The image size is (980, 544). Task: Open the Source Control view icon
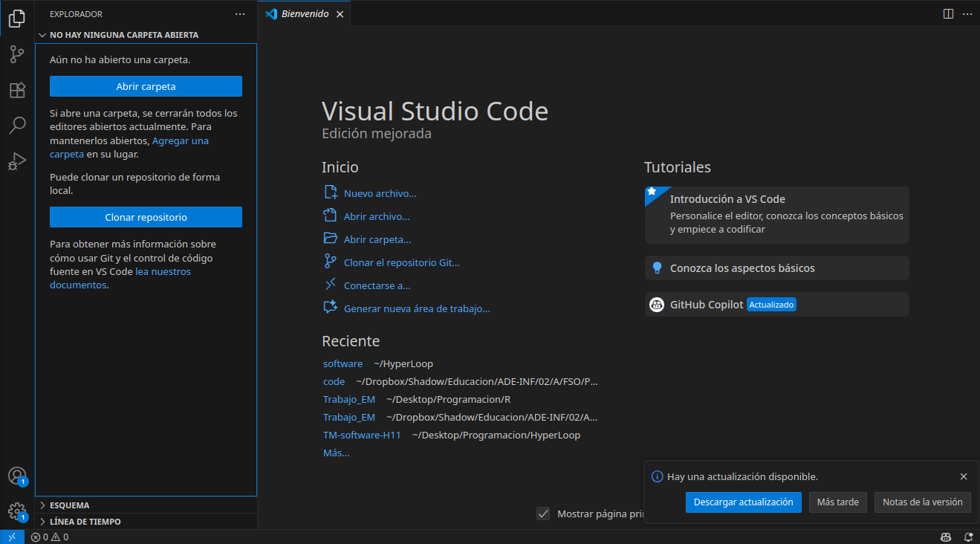[x=17, y=54]
